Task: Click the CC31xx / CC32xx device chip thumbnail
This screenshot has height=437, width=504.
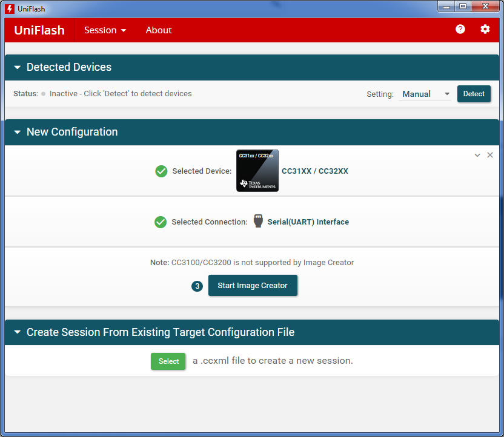Action: 257,171
